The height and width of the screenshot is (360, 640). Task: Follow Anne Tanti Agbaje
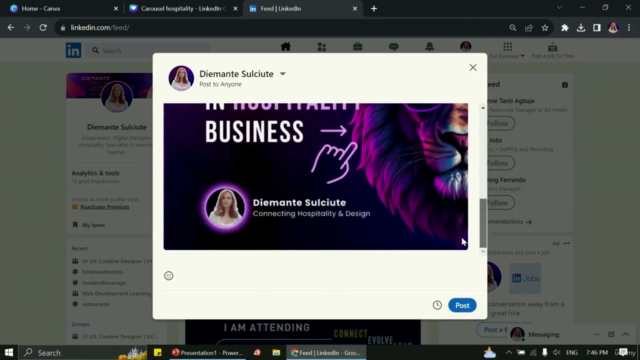pyautogui.click(x=498, y=123)
